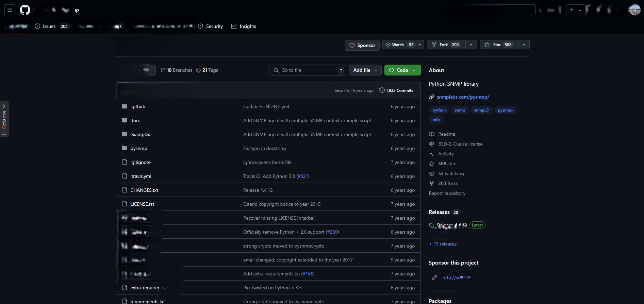The width and height of the screenshot is (644, 304).
Task: View the 203 forks link
Action: click(444, 183)
